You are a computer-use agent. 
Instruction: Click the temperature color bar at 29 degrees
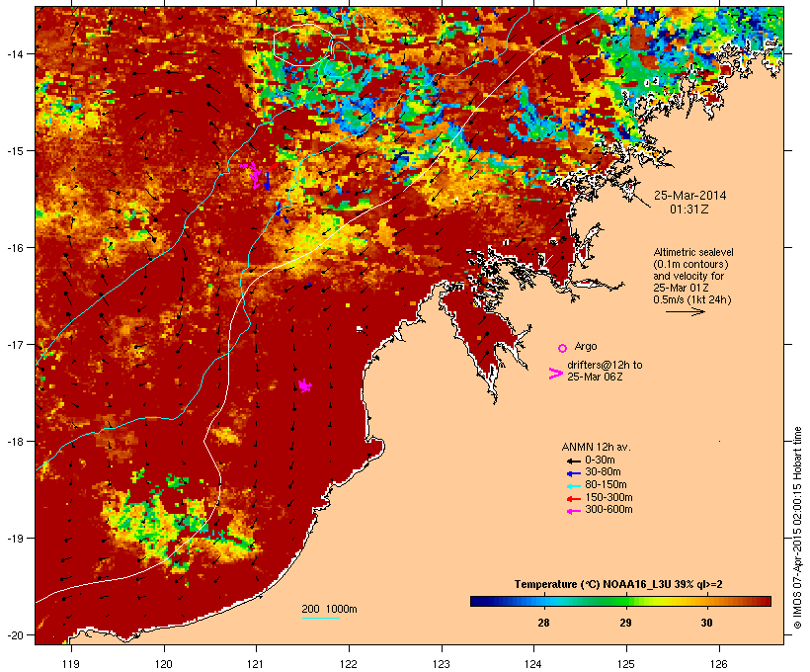coord(625,601)
